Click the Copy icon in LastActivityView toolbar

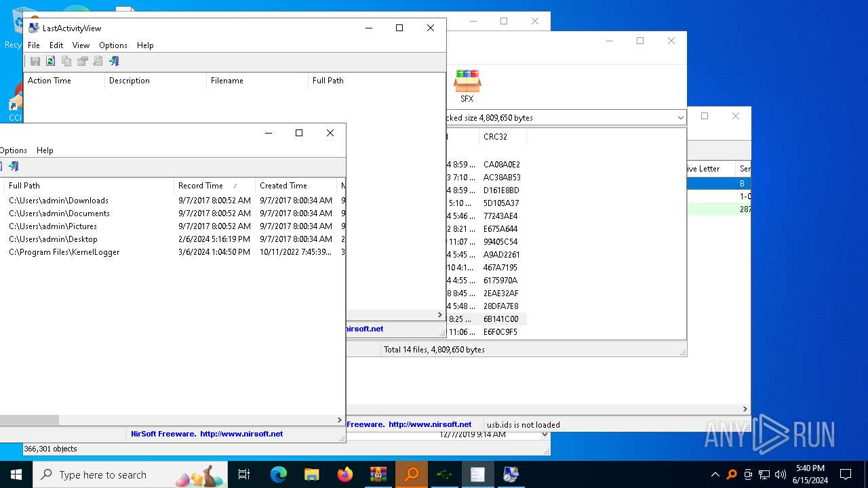[66, 61]
